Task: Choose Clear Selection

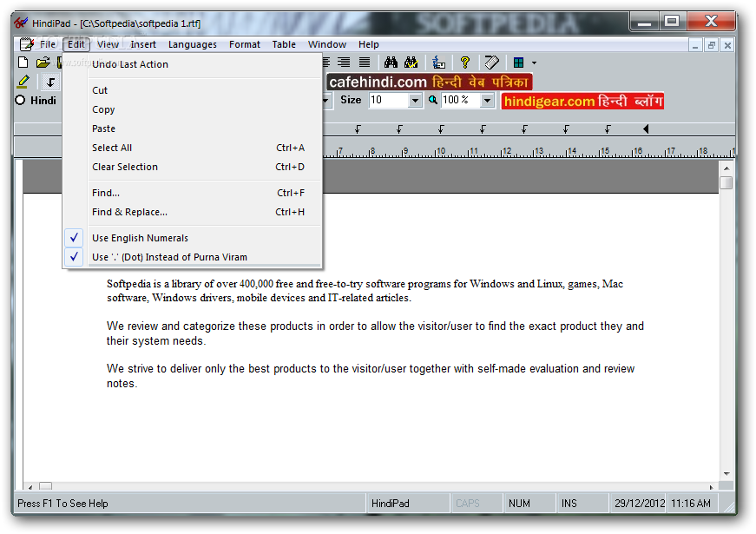Action: (x=192, y=167)
